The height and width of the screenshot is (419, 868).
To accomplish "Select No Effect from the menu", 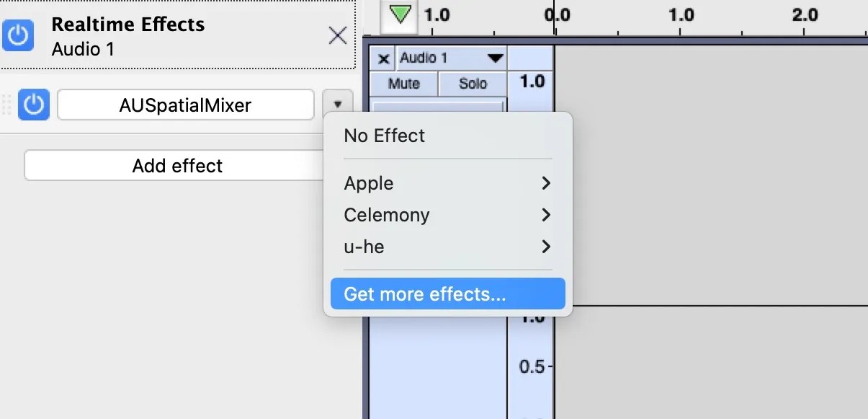I will pos(384,136).
